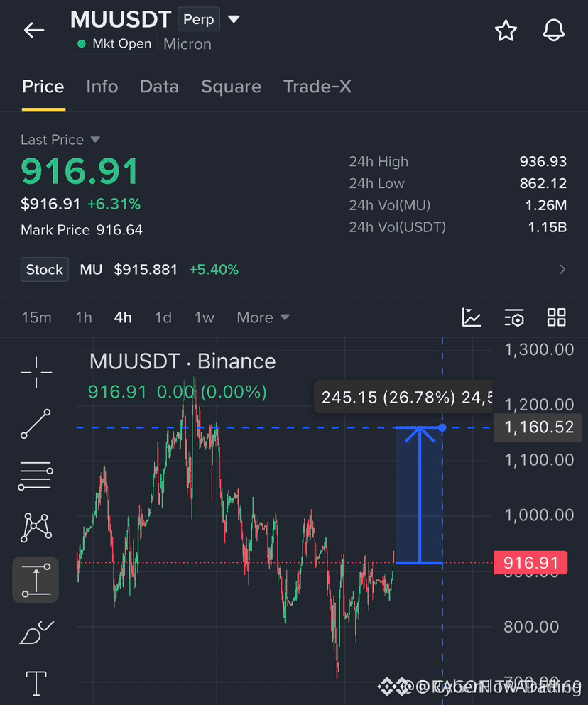588x705 pixels.
Task: Click the 916.91 current price axis label
Action: pyautogui.click(x=530, y=562)
